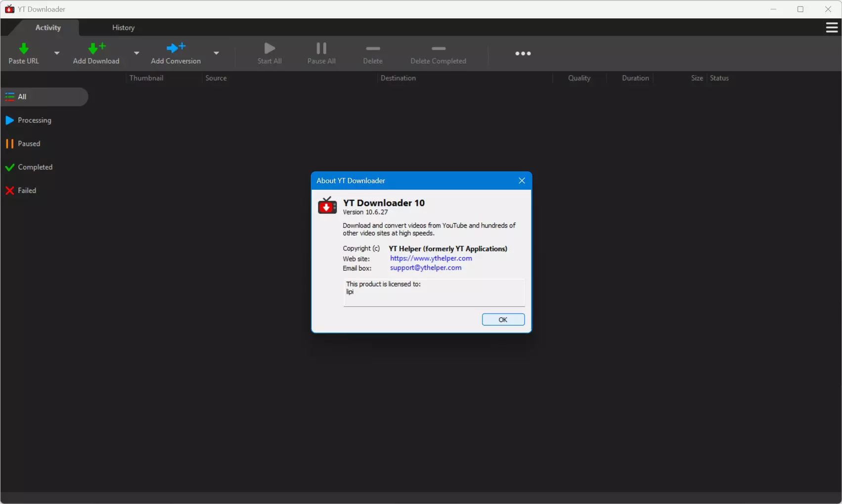Click the "YT Downloader 10" heading text
Screen dimensions: 842x504
point(384,203)
